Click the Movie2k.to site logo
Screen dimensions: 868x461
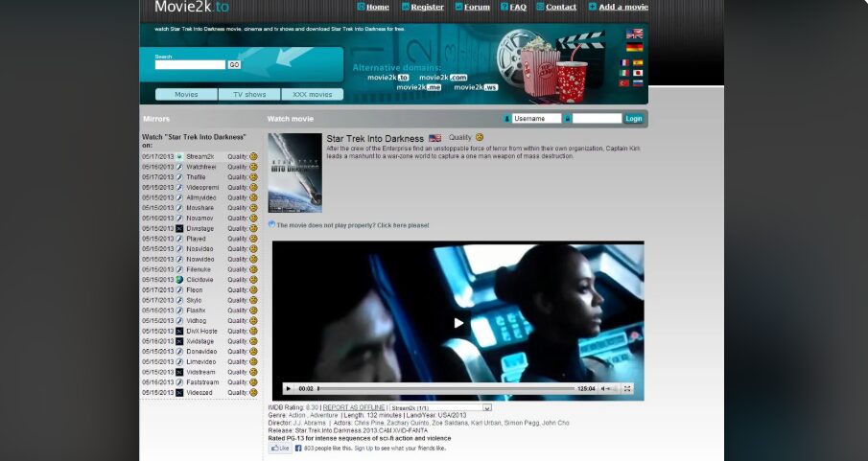[192, 7]
